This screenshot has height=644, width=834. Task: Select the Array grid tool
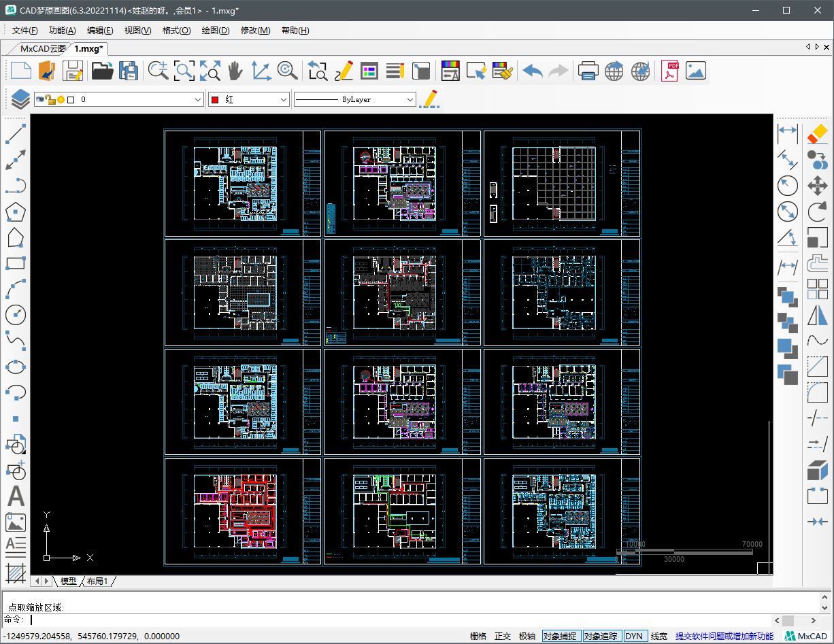[x=817, y=289]
